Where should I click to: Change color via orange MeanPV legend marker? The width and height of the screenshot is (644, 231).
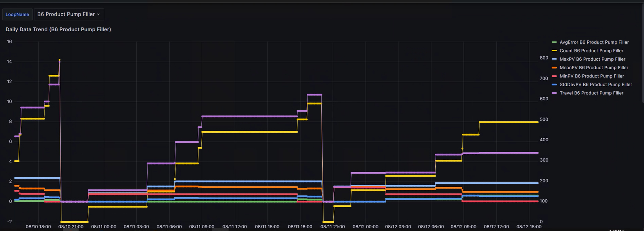click(x=554, y=68)
